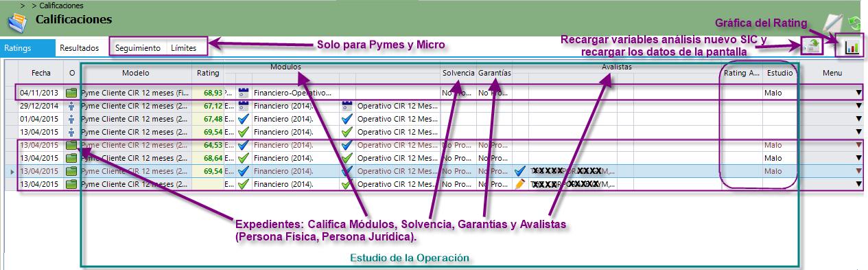The width and height of the screenshot is (868, 270).
Task: Click the Menu column header
Action: click(832, 72)
